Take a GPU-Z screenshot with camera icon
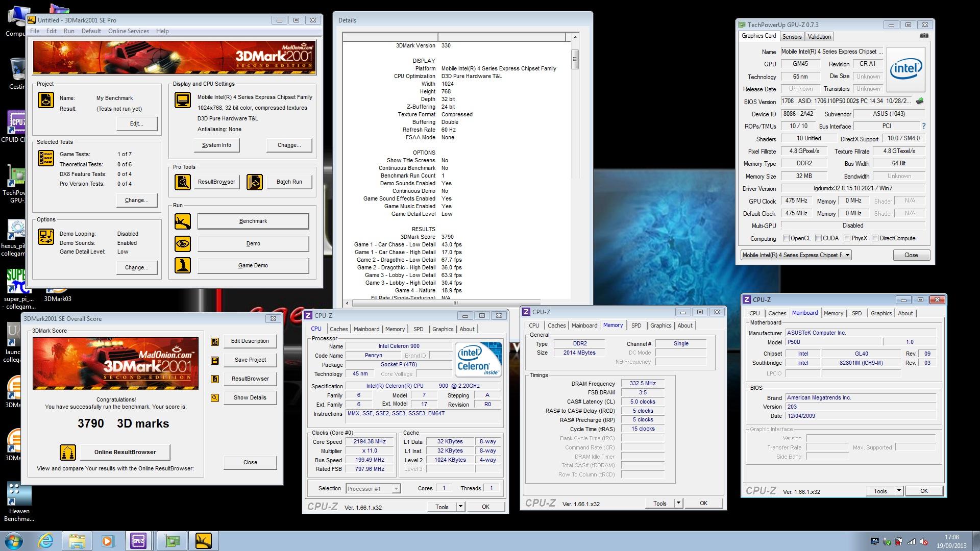The image size is (980, 551). coord(924,36)
